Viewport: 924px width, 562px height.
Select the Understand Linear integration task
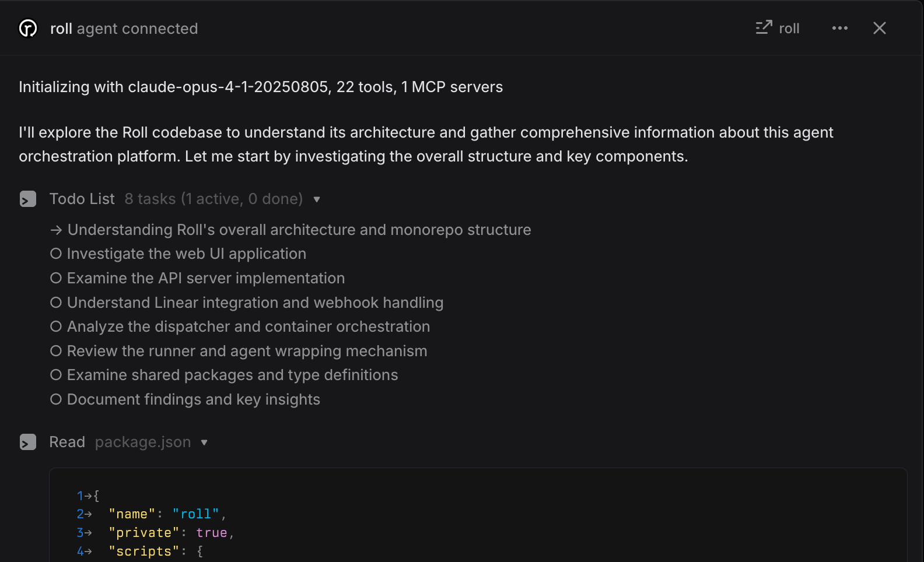click(255, 303)
